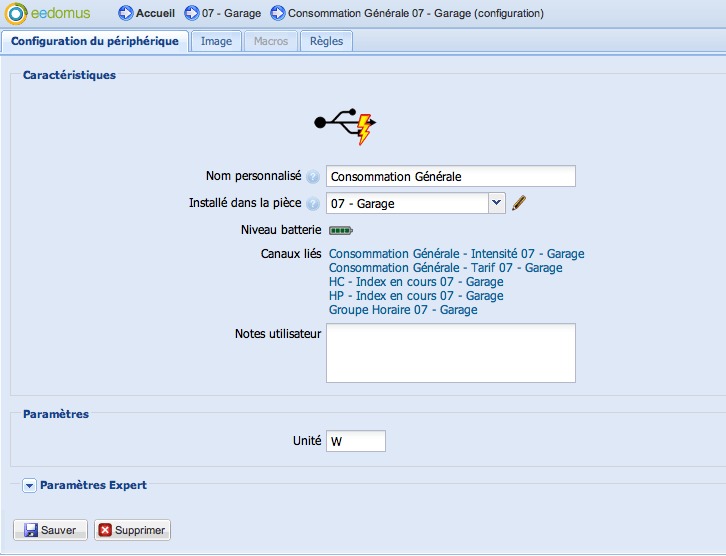
Task: Click the Caractéristiques section title
Action: point(69,75)
